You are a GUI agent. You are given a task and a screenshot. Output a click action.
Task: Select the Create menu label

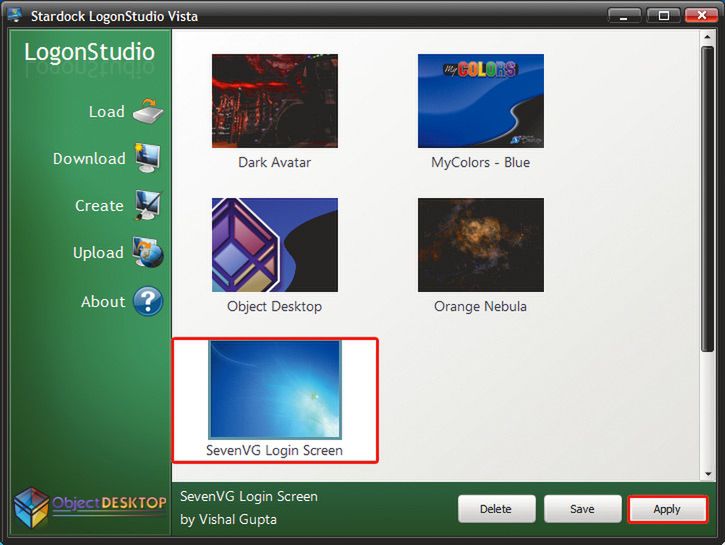click(99, 206)
